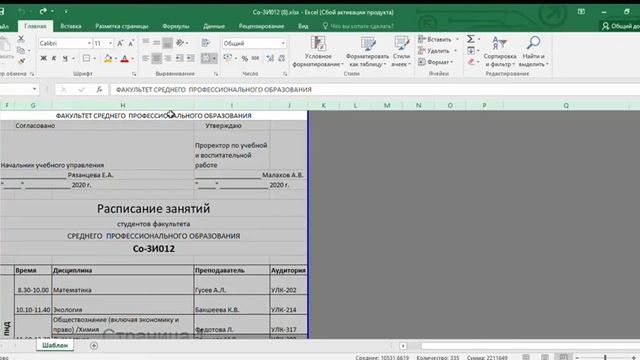Apply percent style format icon

[244, 58]
